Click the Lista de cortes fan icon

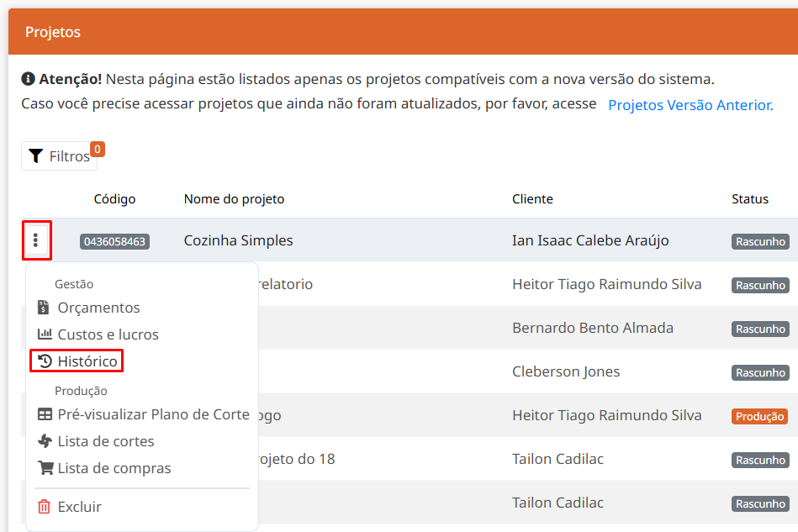[45, 441]
